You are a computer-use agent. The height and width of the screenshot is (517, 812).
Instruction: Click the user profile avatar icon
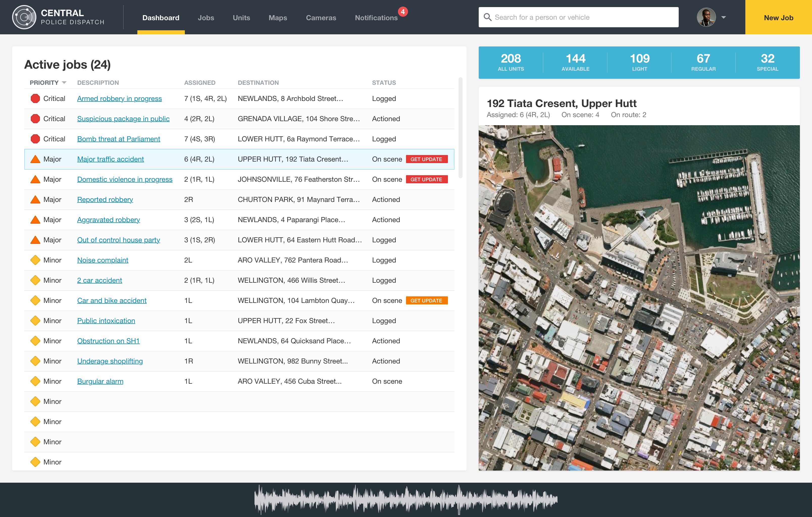point(706,17)
